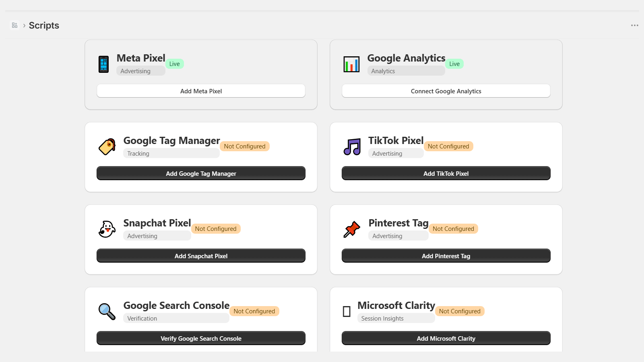Click the Analytics tag under Google Analytics
Screen dimensions: 644x362
406,71
